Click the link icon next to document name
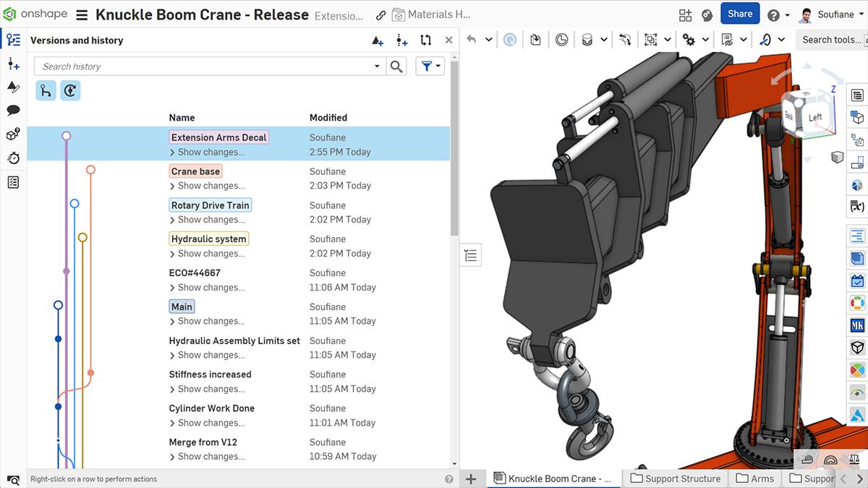Screen dimensions: 868x488 [x=381, y=15]
